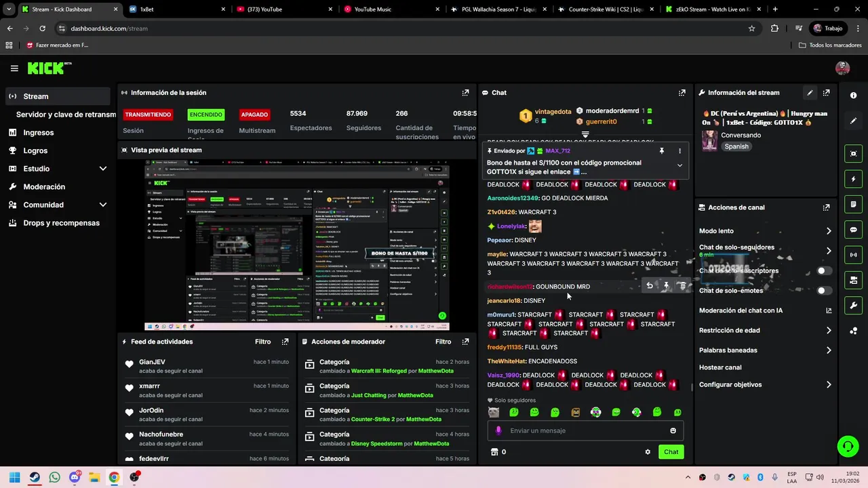Toggle Chat de solo-suscriptores switch

coord(824,270)
